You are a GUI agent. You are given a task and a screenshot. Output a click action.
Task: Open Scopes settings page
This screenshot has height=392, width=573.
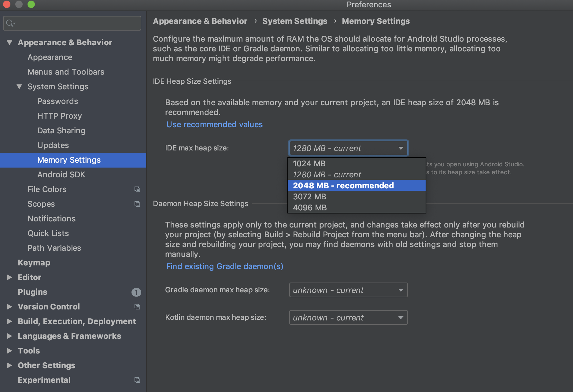pyautogui.click(x=41, y=204)
